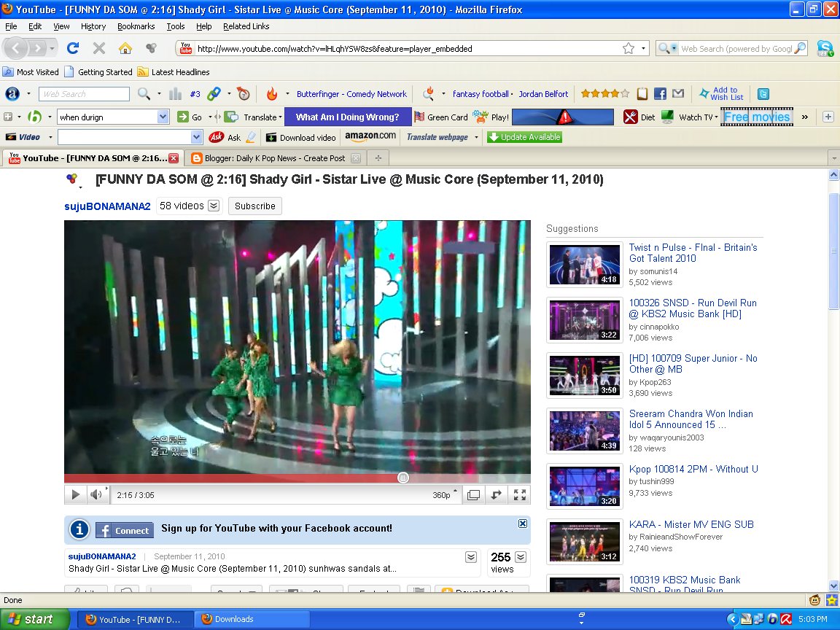Open the Bookmarks menu
This screenshot has width=840, height=630.
[x=136, y=26]
